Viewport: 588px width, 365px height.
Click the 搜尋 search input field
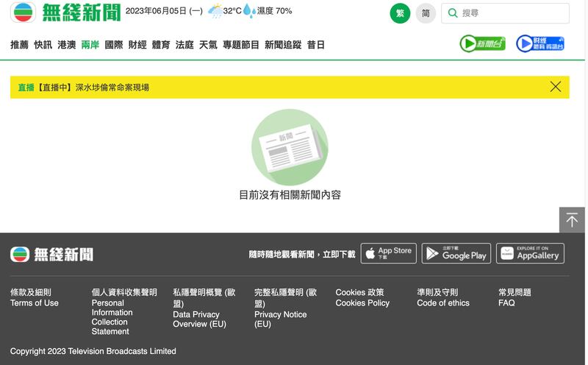click(x=512, y=13)
